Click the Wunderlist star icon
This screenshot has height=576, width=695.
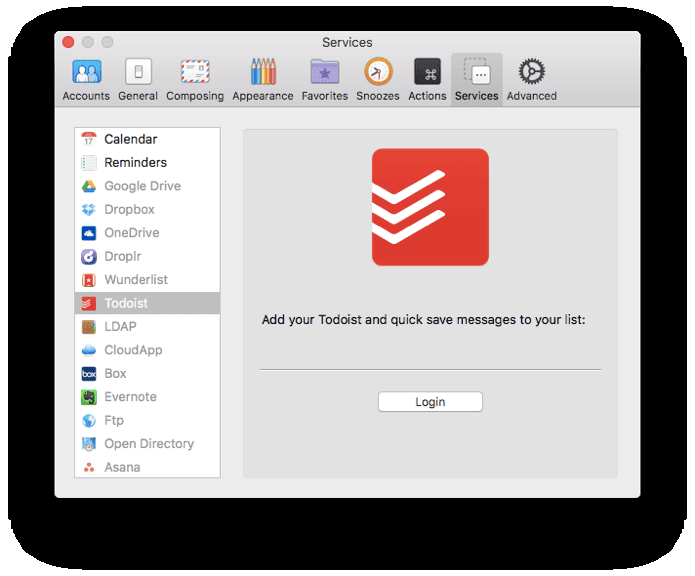(89, 280)
